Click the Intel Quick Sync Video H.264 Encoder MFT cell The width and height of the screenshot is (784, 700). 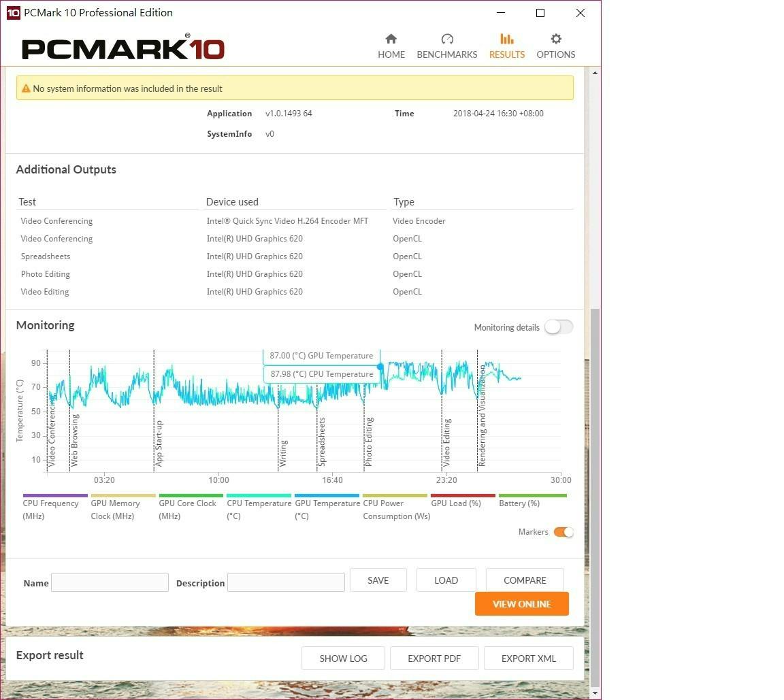287,221
